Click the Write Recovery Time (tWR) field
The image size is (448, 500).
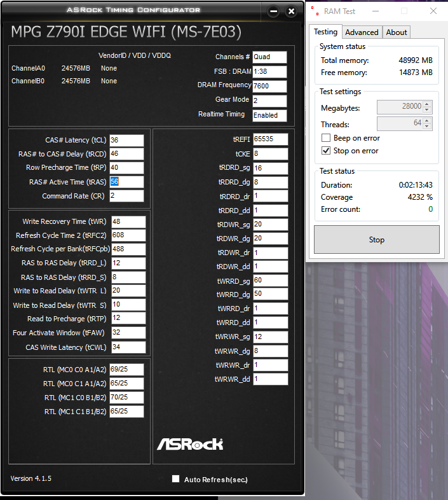click(128, 221)
